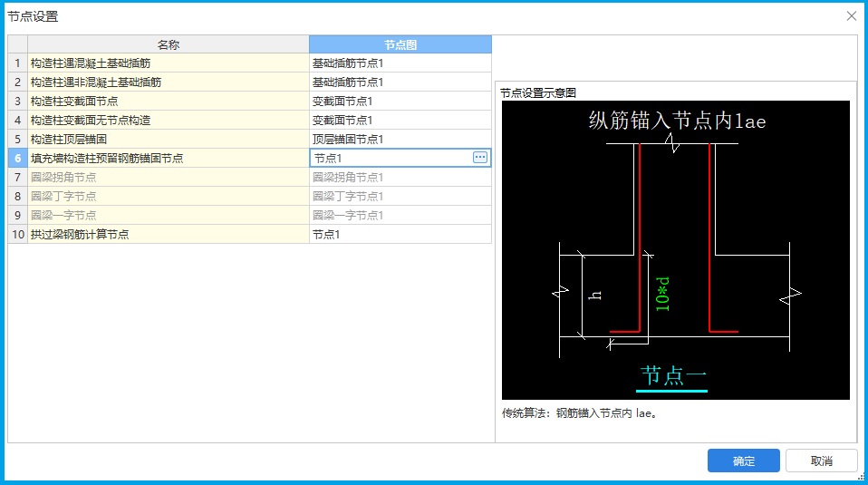868x485 pixels.
Task: Click 圈梁一字节点1 cell
Action: [400, 215]
